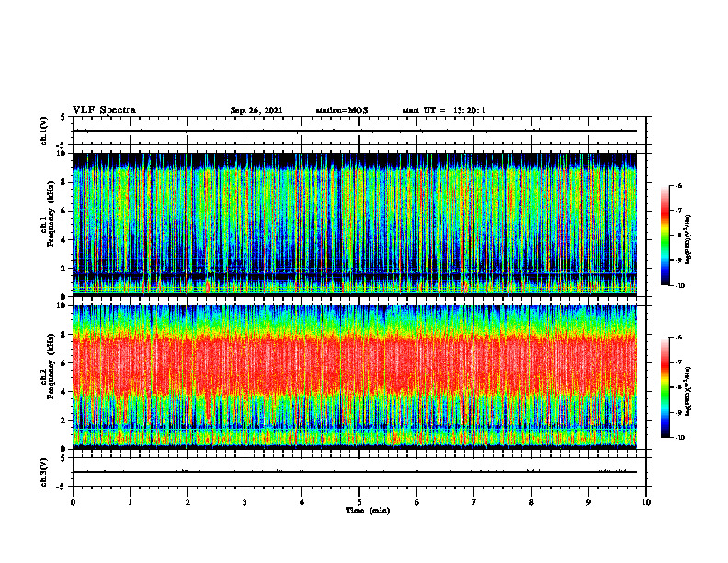
Task: Click the "ch.3(V)" axis label of bottom strip
Action: (x=44, y=473)
